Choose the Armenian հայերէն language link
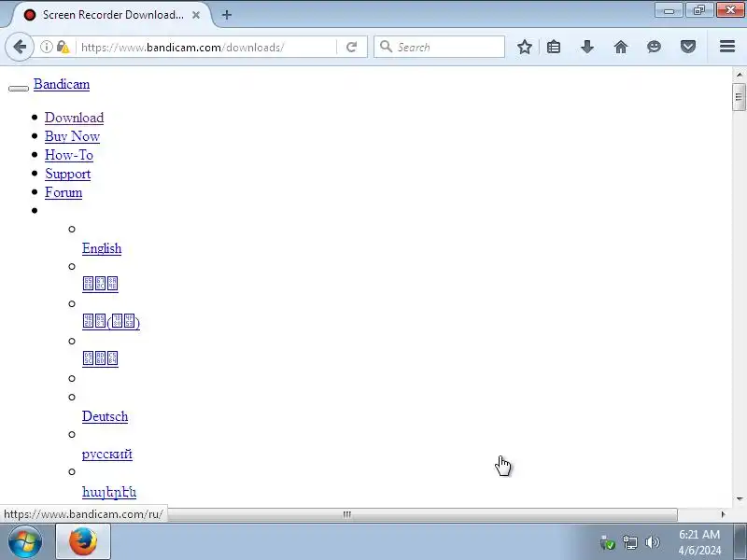747x560 pixels. 109,492
